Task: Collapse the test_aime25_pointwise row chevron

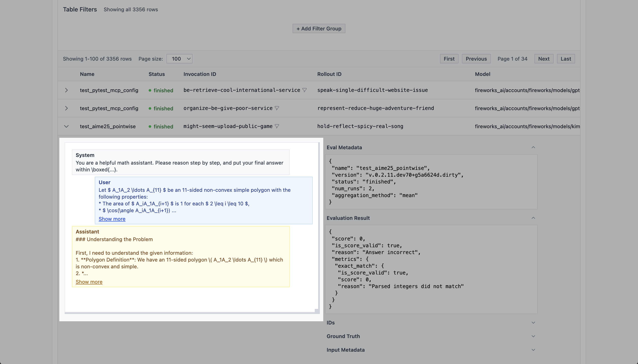Action: [66, 127]
